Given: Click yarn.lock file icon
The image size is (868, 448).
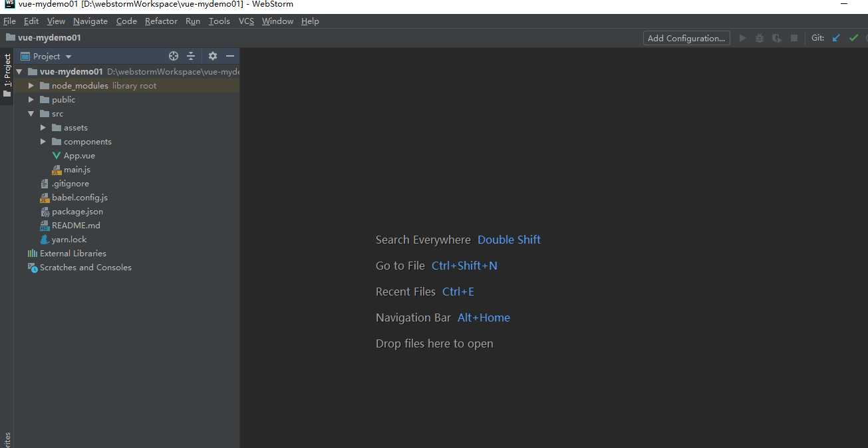Looking at the screenshot, I should tap(45, 240).
